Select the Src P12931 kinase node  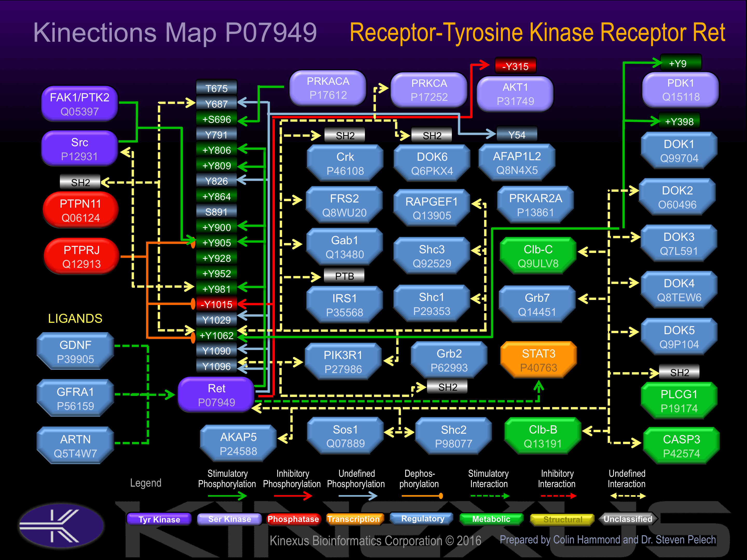click(x=80, y=149)
